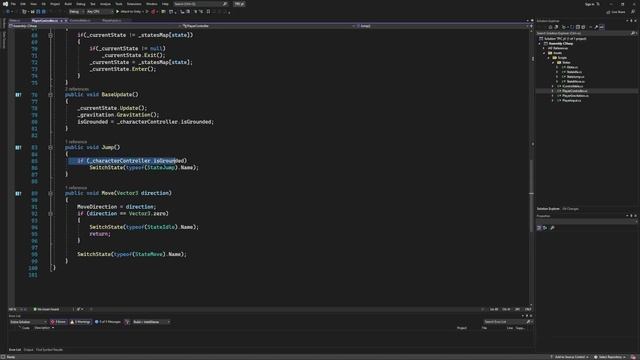Click the Unity message icon beside line 89

(x=18, y=193)
